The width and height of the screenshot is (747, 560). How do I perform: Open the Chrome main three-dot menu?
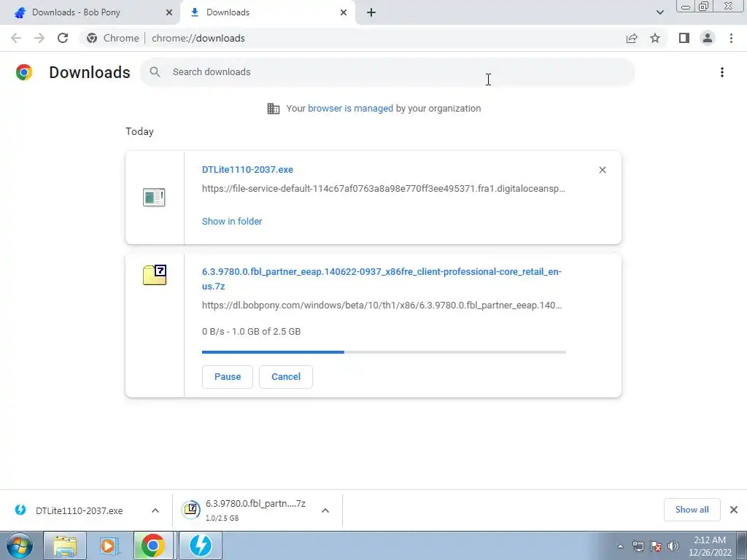coord(731,38)
